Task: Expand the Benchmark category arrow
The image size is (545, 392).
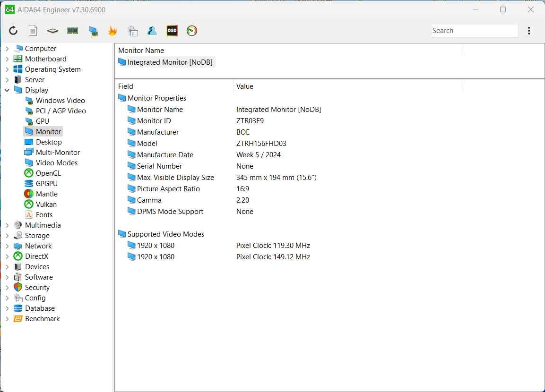Action: 7,319
